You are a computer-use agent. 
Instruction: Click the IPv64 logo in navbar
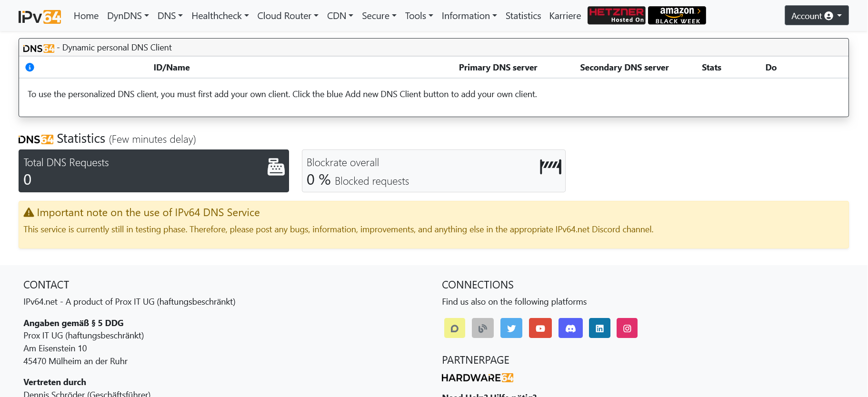(40, 16)
